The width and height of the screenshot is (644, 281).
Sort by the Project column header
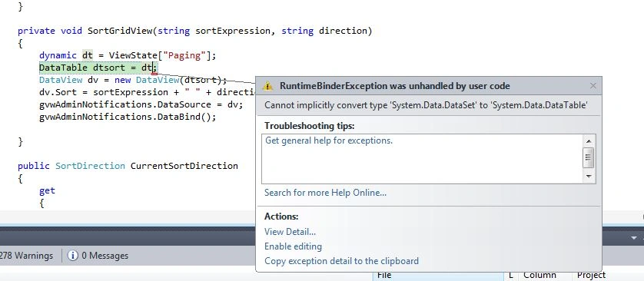pyautogui.click(x=591, y=276)
